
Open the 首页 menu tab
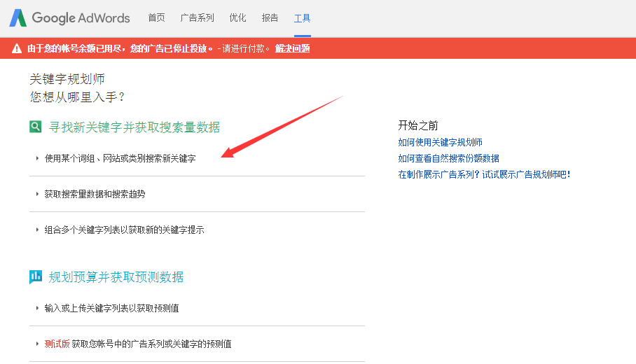(156, 17)
